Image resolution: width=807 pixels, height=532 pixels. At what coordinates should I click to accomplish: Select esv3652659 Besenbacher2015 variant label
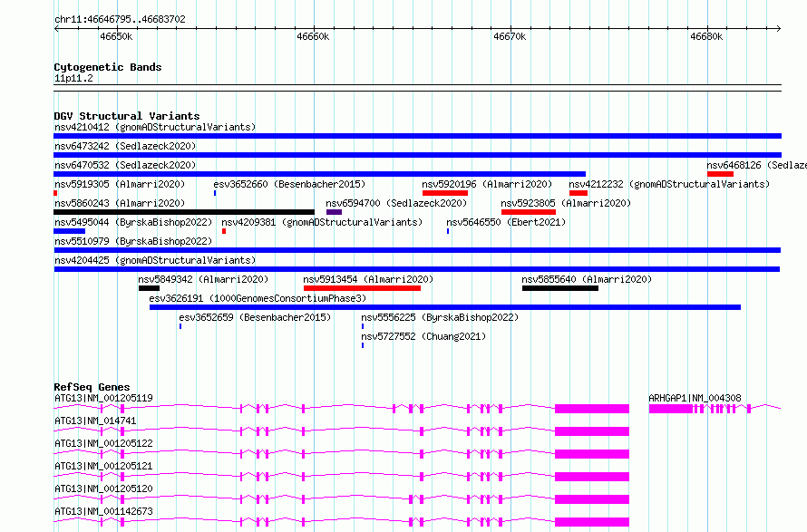pos(255,317)
